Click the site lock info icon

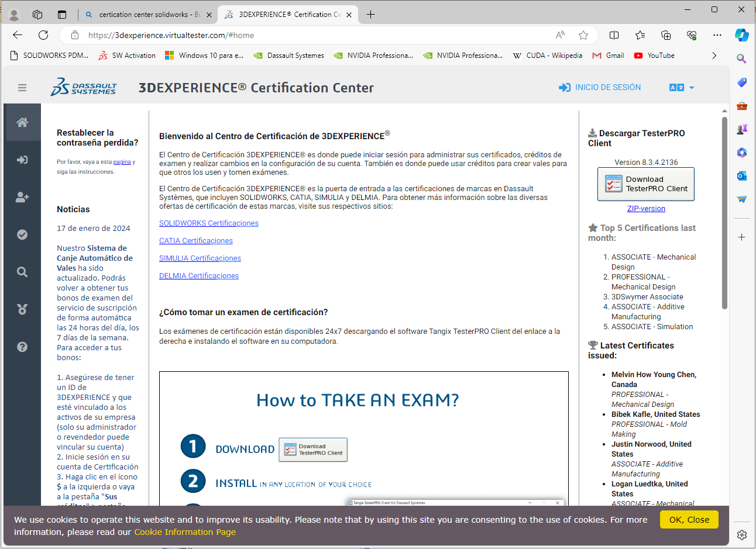click(x=75, y=35)
